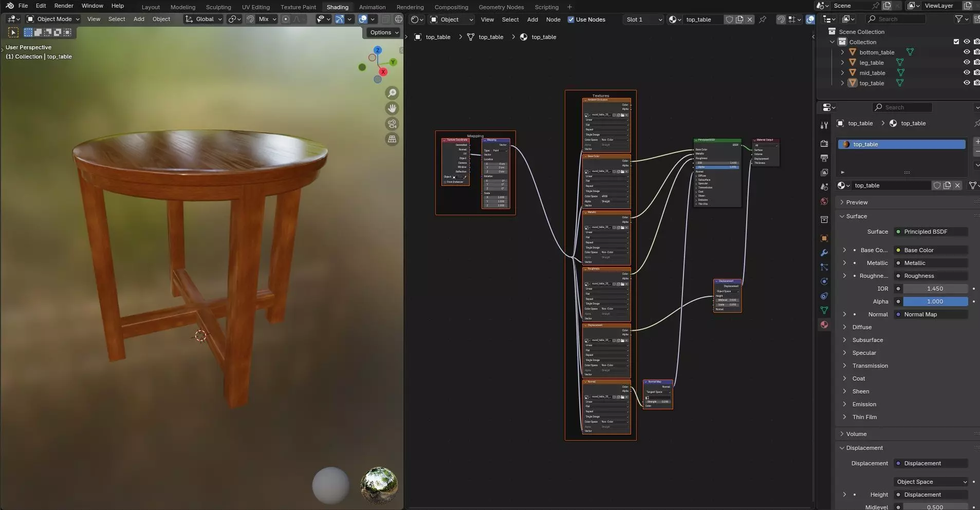Toggle the camera view gizmo
The width and height of the screenshot is (980, 510).
392,124
